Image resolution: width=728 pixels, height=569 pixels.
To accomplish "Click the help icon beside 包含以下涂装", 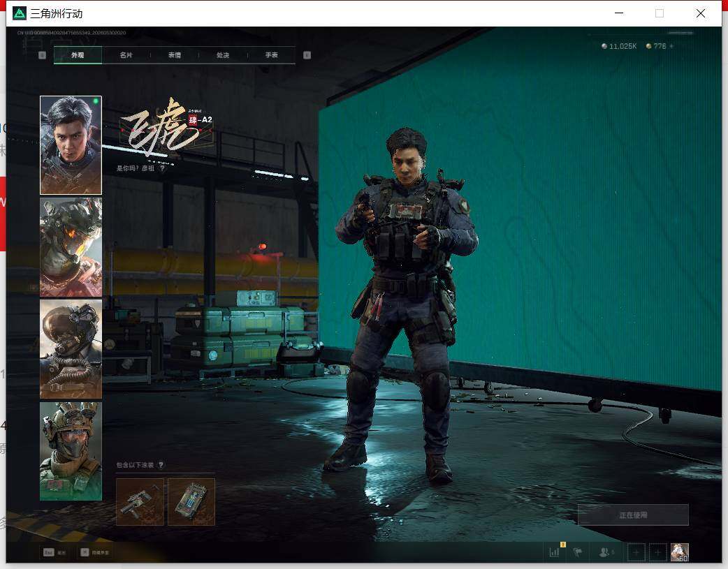I will 161,465.
